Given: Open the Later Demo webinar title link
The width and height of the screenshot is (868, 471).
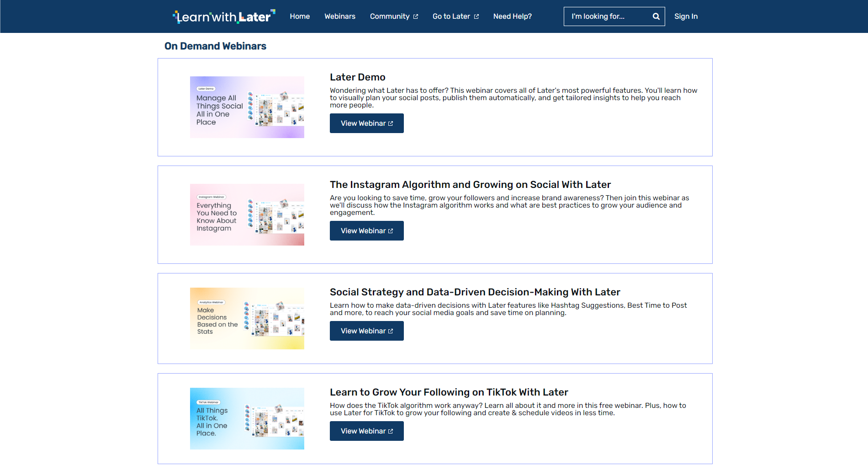Looking at the screenshot, I should pos(358,77).
